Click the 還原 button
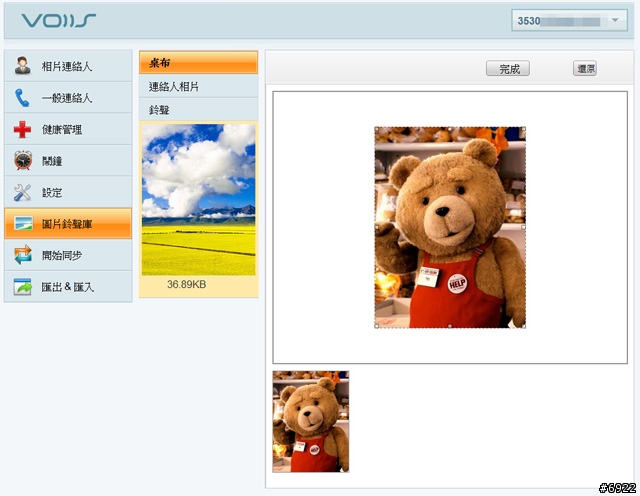 click(x=585, y=69)
